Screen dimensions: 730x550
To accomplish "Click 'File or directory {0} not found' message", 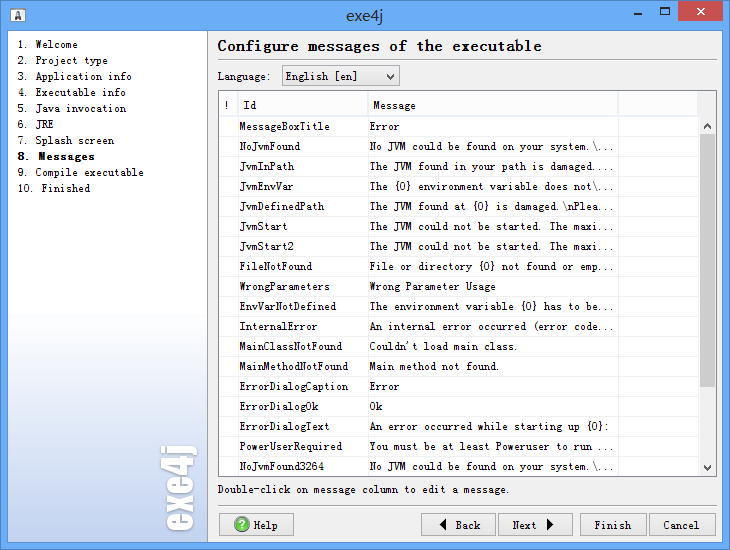I will 491,266.
